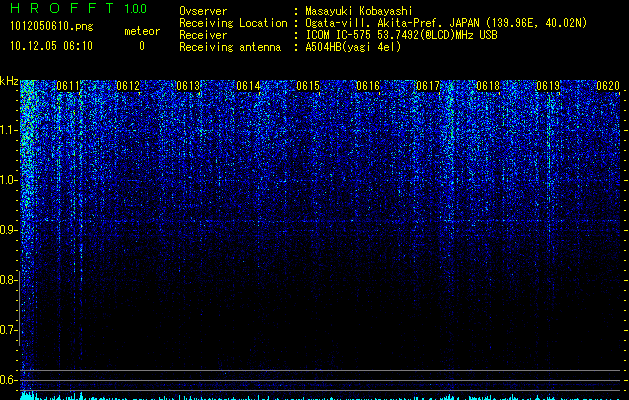Screen dimensions: 629x400
Task: Click the meteor count label
Action: tap(142, 31)
